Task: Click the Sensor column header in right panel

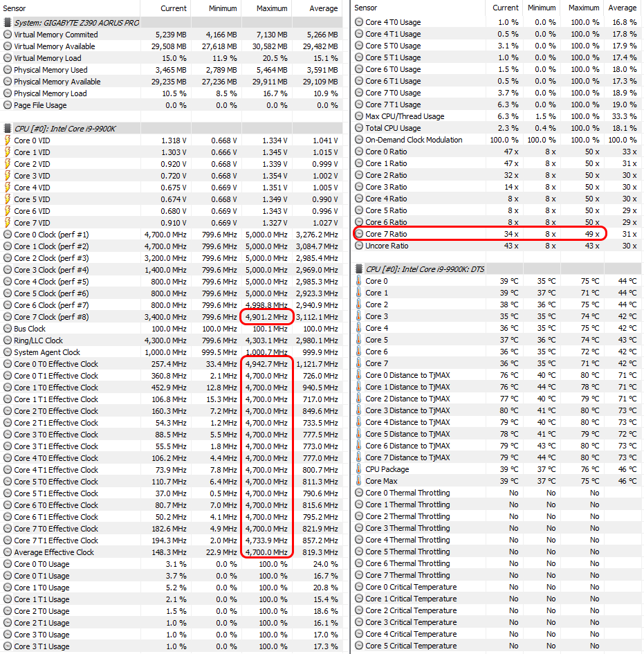Action: (418, 8)
